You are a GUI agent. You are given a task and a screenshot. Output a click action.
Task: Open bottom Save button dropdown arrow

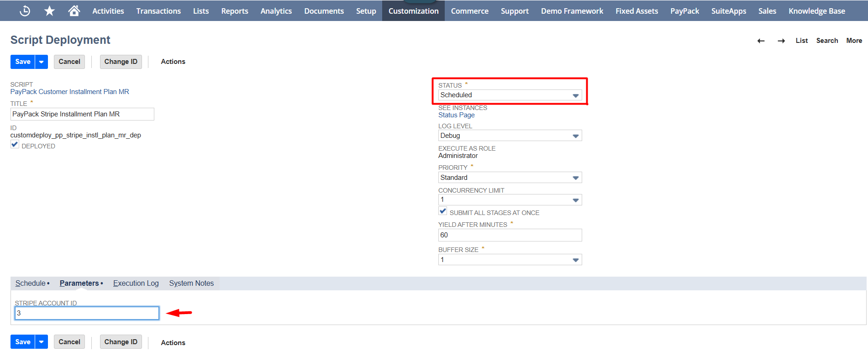click(x=42, y=342)
